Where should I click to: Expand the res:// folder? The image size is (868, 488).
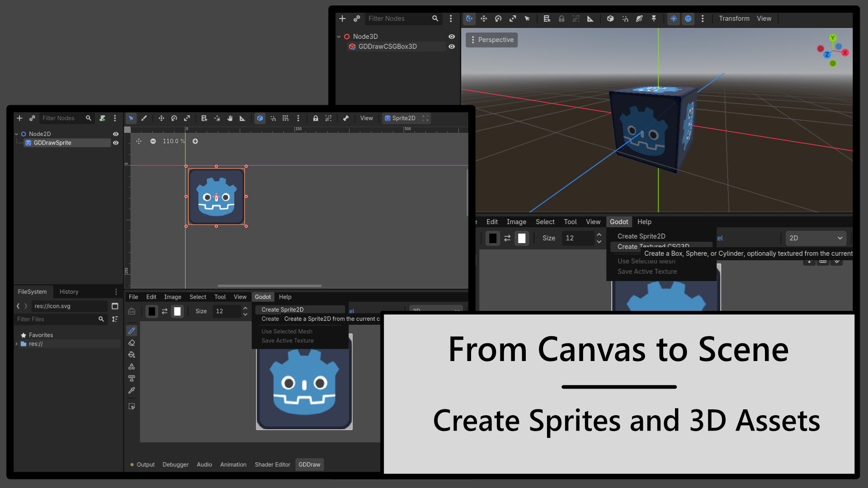pyautogui.click(x=17, y=344)
